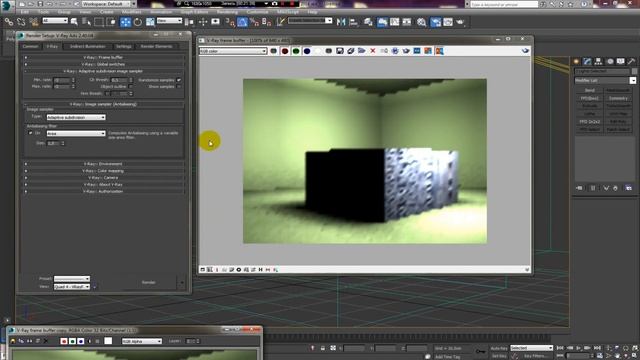The height and width of the screenshot is (360, 640).
Task: Click the Unlink Selection tool icon
Action: (21, 22)
